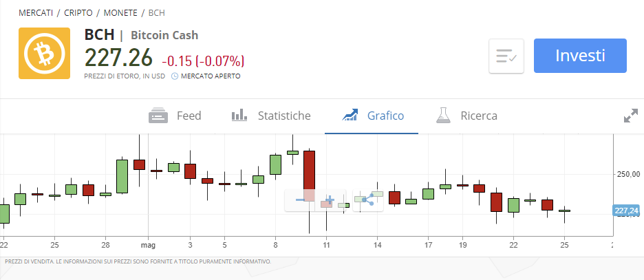Add BCH to watchlist icon
Image resolution: width=644 pixels, height=280 pixels.
(506, 56)
